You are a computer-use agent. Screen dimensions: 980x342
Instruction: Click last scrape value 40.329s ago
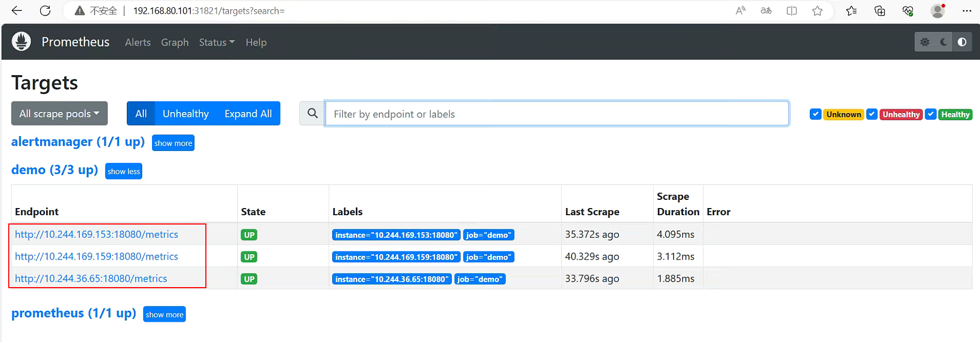click(592, 256)
